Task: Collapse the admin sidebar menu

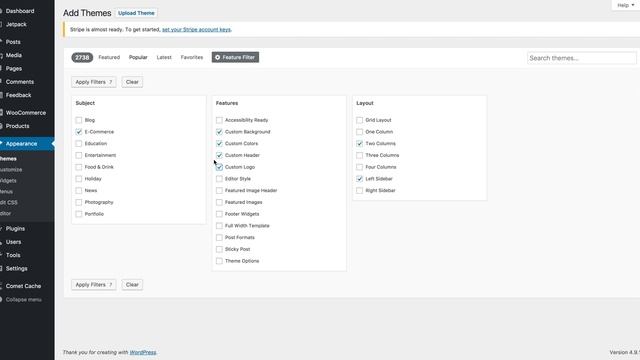Action: 23,300
